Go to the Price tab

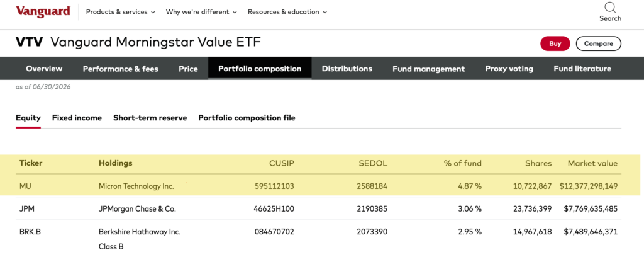[x=188, y=69]
